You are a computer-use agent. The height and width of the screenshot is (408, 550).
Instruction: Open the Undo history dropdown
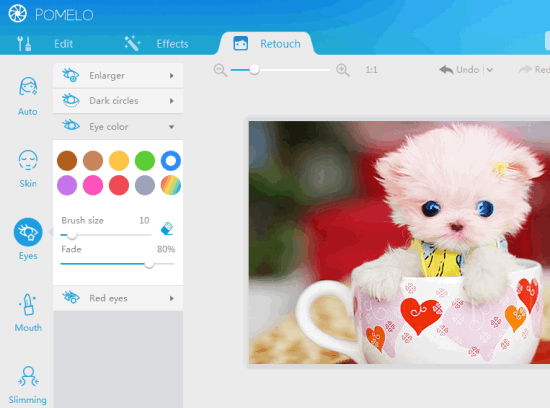(490, 70)
